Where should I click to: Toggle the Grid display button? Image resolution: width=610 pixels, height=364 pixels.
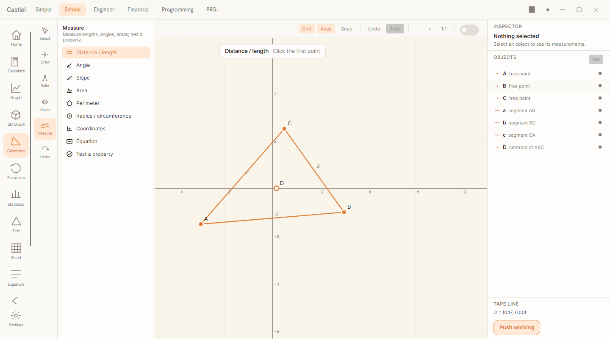[x=307, y=29]
